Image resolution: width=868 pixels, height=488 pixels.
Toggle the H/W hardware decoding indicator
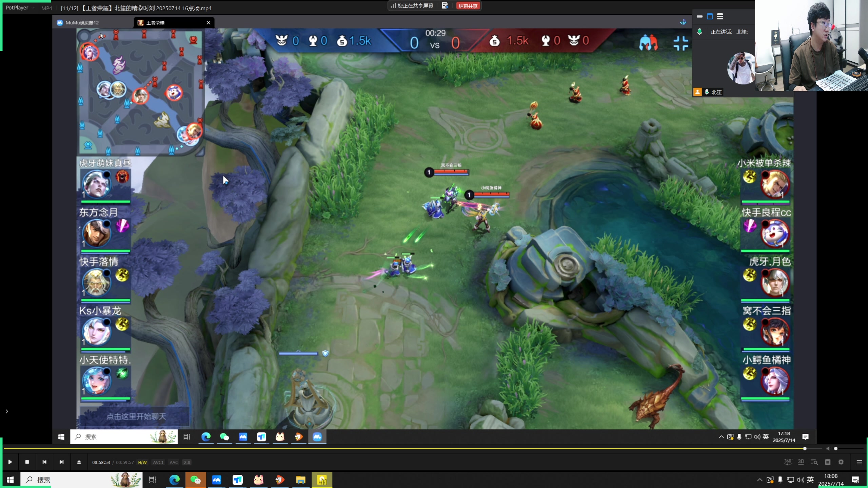[142, 462]
